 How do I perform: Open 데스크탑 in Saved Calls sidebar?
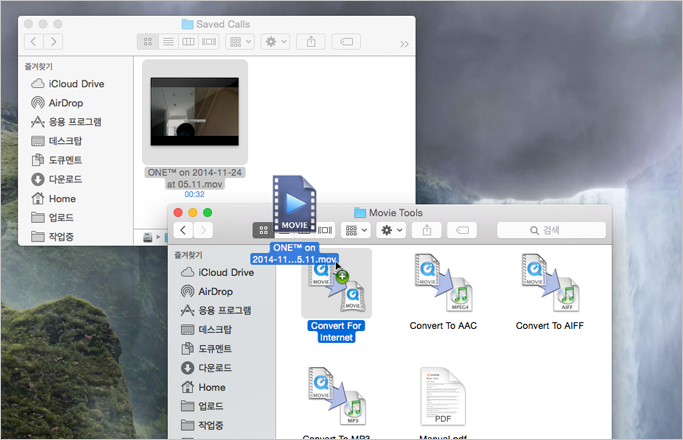click(x=57, y=141)
